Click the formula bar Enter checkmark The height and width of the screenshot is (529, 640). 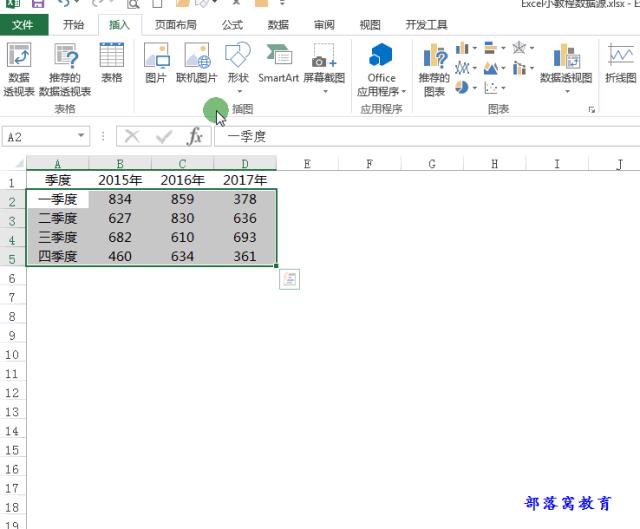164,136
